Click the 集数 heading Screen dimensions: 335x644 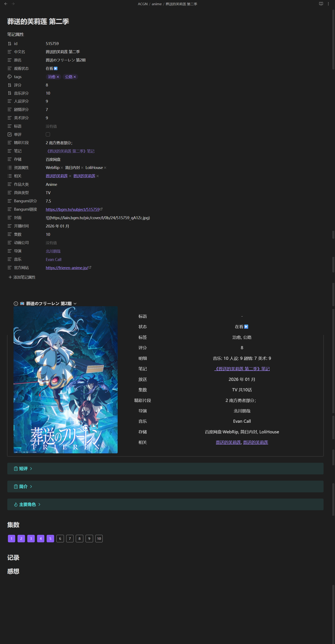13,525
